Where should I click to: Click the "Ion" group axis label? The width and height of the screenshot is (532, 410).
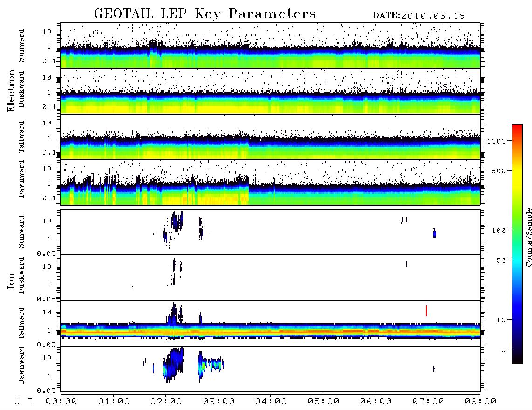coord(11,280)
